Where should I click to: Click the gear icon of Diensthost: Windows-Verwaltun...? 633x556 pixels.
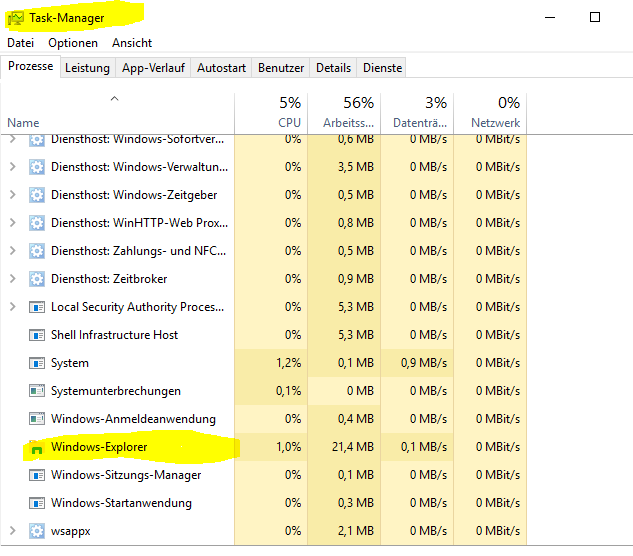coord(37,167)
